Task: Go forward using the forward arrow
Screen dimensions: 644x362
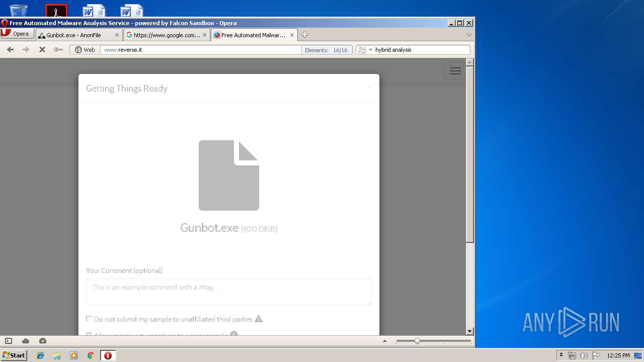Action: point(26,49)
